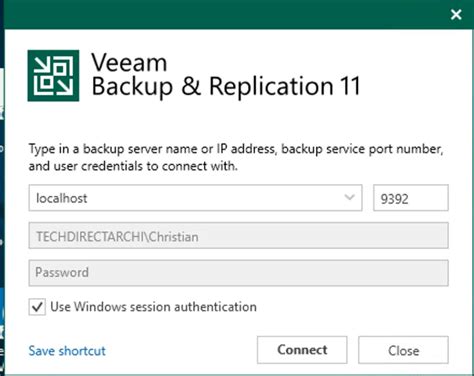The width and height of the screenshot is (474, 376).
Task: Click the TECHDIRECTARCHI\Christian username field
Action: [238, 236]
